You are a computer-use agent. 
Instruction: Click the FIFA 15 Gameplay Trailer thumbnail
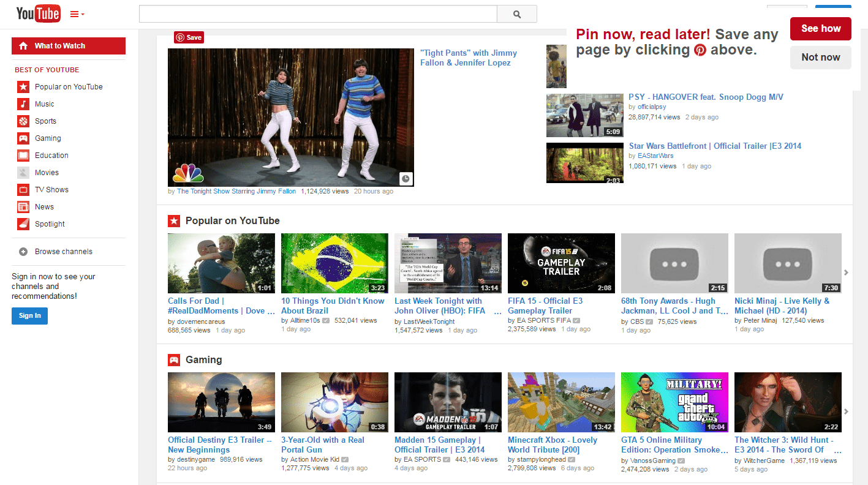[561, 263]
